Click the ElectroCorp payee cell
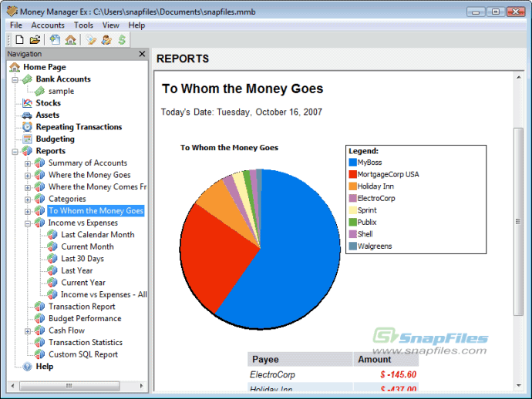This screenshot has height=399, width=532. [300, 374]
